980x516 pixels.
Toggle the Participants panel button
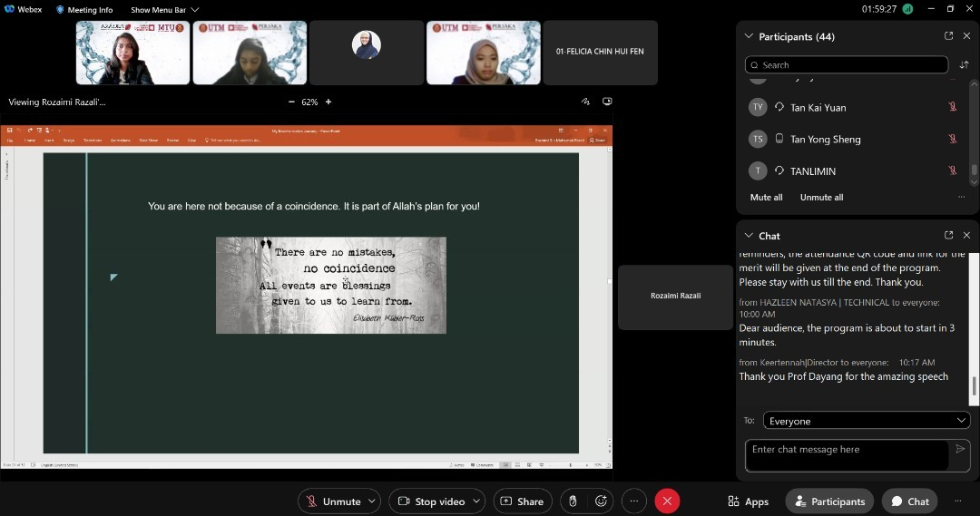[x=829, y=501]
